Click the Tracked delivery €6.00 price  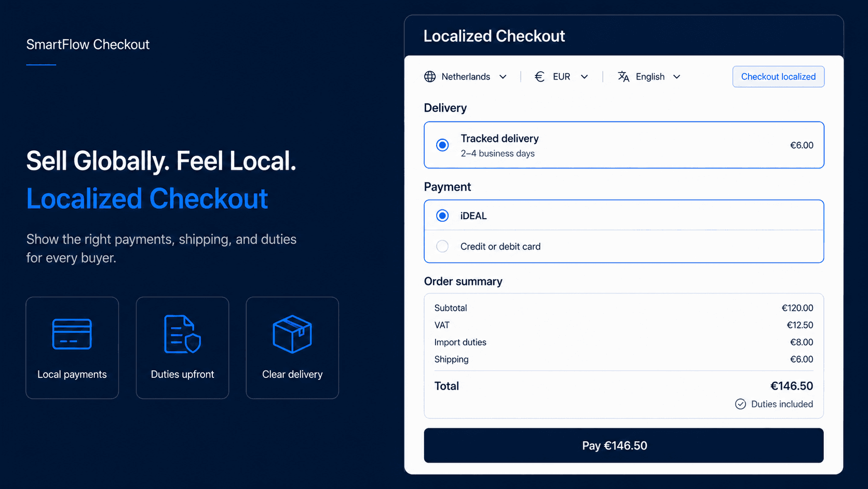(802, 146)
